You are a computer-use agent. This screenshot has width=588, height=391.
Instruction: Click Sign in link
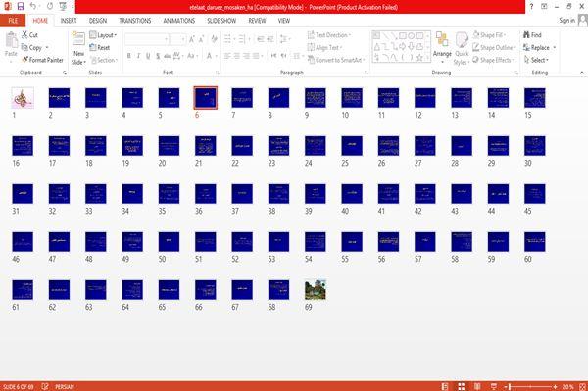tap(566, 21)
